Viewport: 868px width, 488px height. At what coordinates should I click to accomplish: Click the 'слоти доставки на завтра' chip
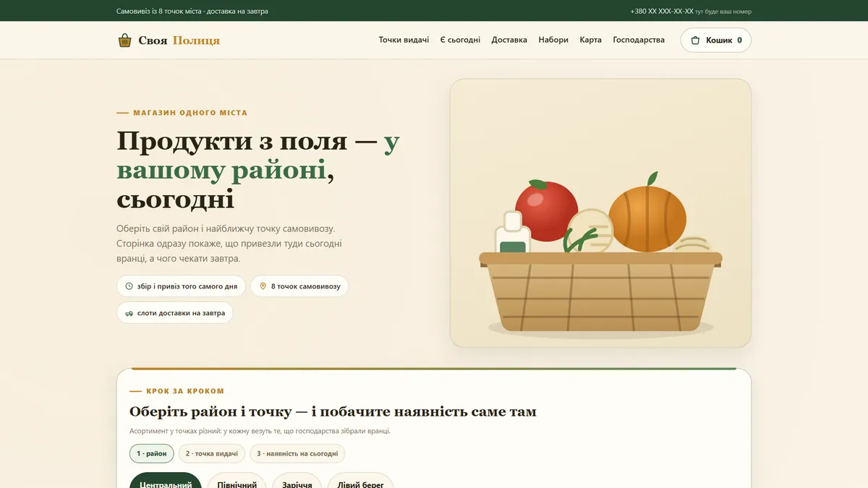click(174, 313)
